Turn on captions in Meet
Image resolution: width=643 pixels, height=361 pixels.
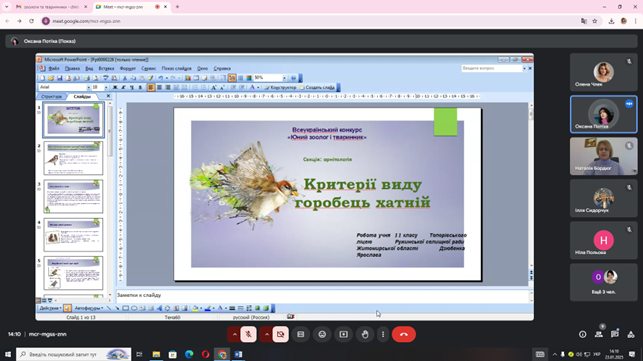301,334
